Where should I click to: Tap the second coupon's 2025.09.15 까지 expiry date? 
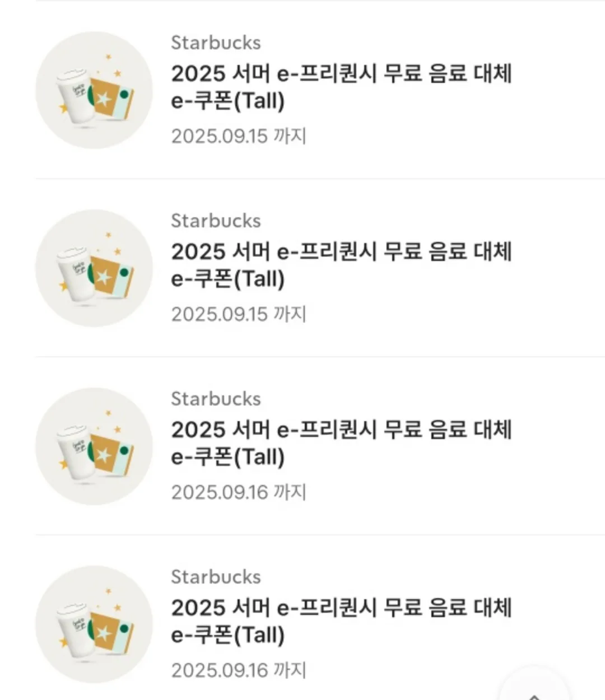pyautogui.click(x=239, y=314)
